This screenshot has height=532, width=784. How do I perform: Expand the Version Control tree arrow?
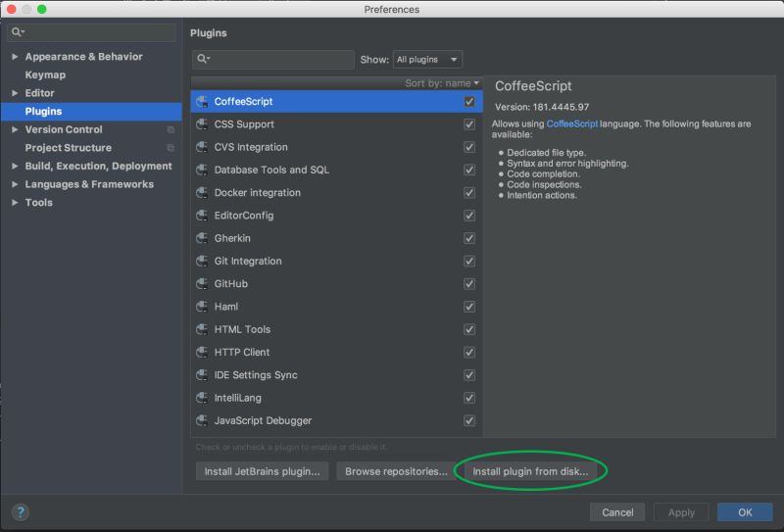(x=15, y=129)
